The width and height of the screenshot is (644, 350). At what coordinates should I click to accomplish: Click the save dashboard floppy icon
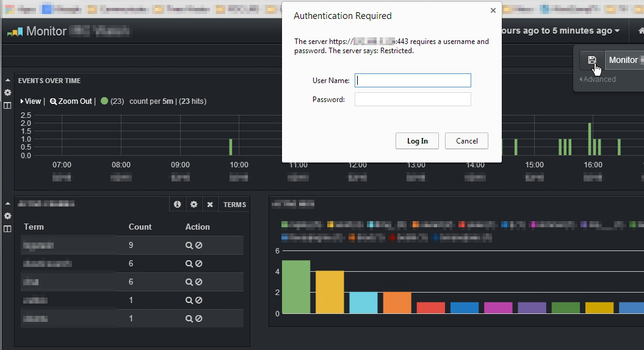(x=592, y=60)
